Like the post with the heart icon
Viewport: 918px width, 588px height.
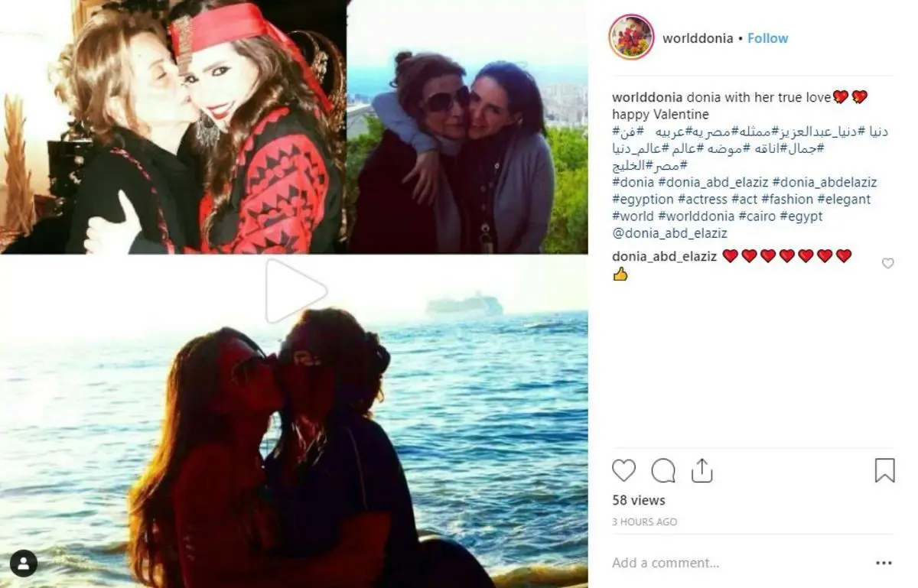click(624, 470)
